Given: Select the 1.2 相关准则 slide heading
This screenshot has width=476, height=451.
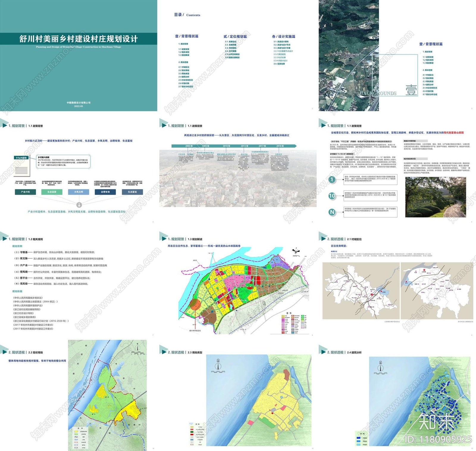Looking at the screenshot, I should (35, 239).
